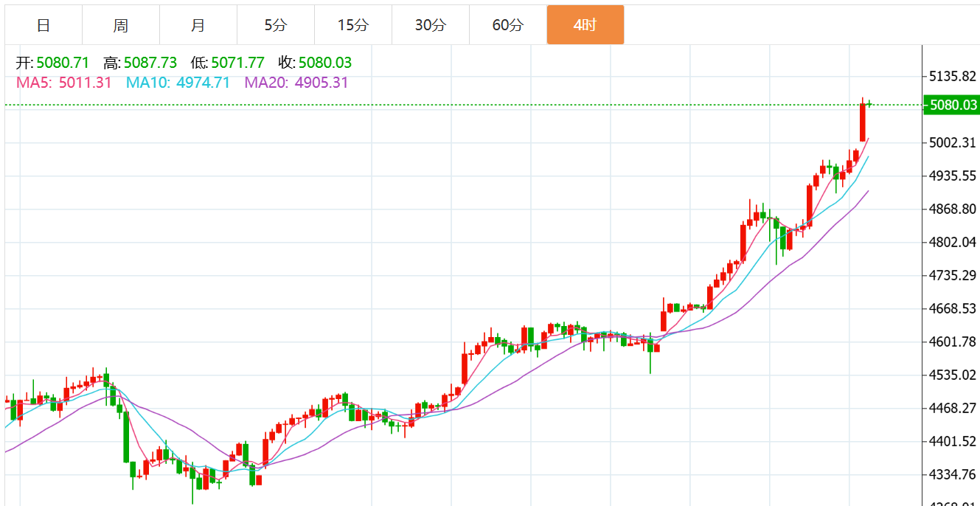Switch to the 5分 interval tab
The width and height of the screenshot is (980, 506).
275,25
